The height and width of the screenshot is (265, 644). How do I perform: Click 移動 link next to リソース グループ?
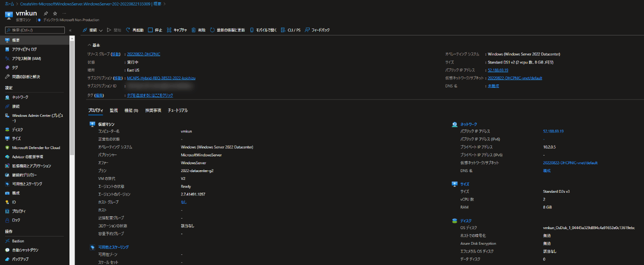pos(116,54)
